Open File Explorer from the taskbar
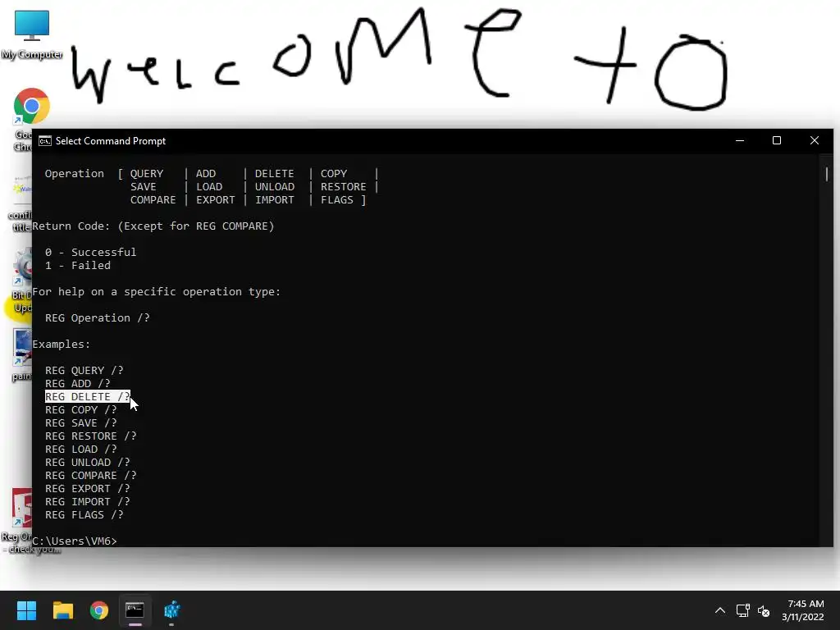 62,610
